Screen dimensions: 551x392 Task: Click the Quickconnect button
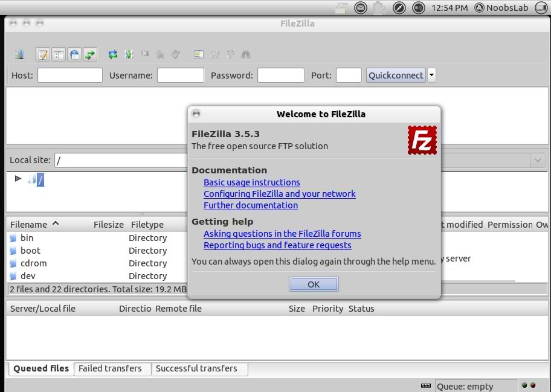coord(396,75)
